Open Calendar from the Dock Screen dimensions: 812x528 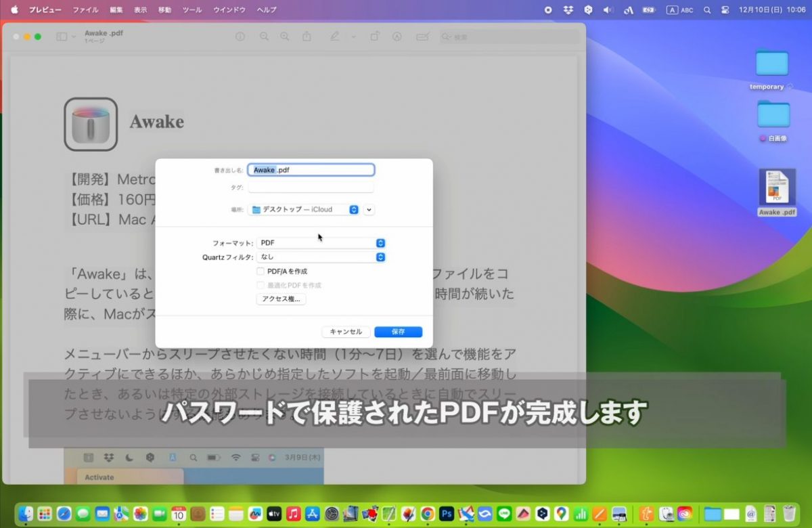click(x=179, y=513)
